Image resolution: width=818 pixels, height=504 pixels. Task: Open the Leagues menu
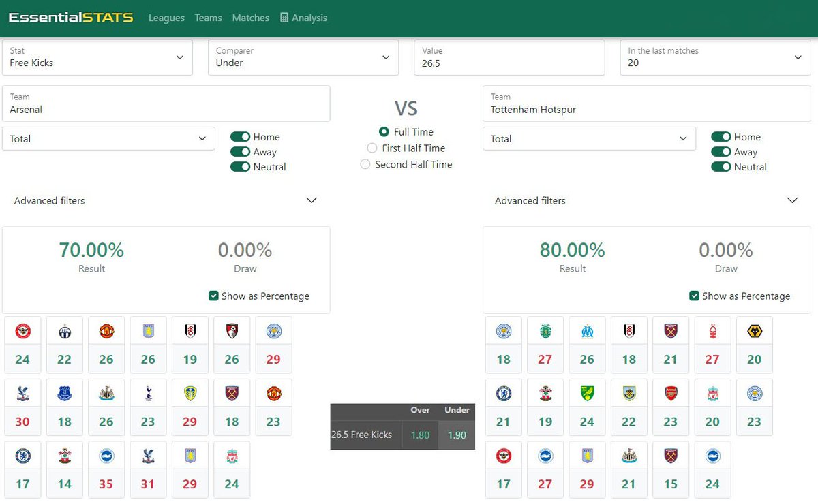(x=166, y=18)
